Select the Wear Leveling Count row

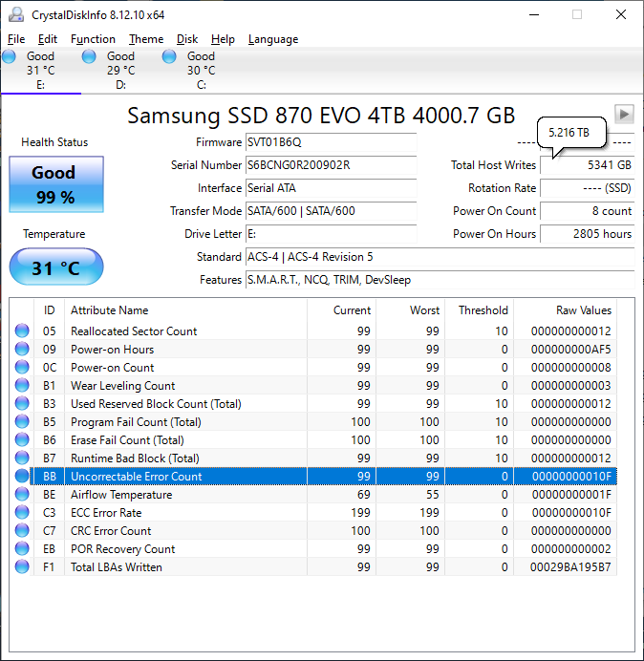313,385
